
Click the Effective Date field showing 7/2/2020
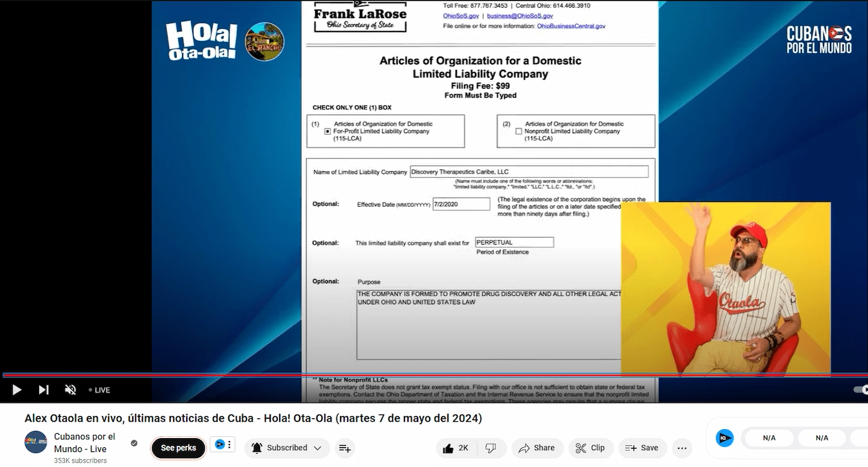461,204
